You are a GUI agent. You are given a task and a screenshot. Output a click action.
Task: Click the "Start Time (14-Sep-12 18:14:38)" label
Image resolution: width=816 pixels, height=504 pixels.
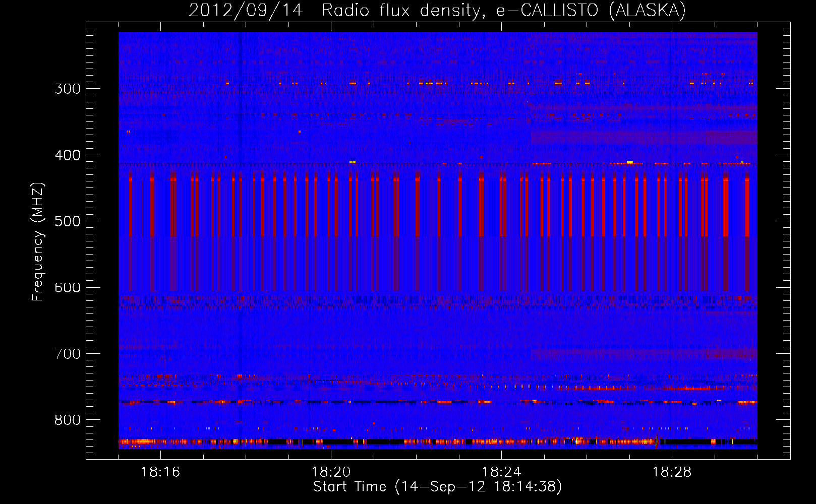click(437, 487)
